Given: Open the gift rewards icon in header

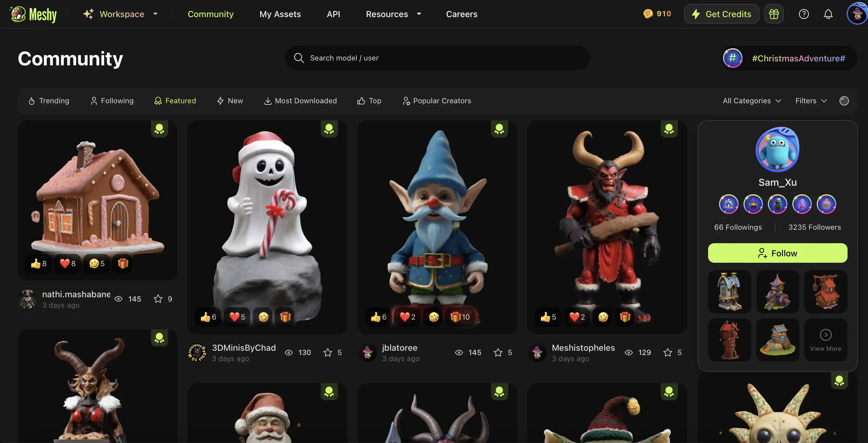Looking at the screenshot, I should pos(774,14).
